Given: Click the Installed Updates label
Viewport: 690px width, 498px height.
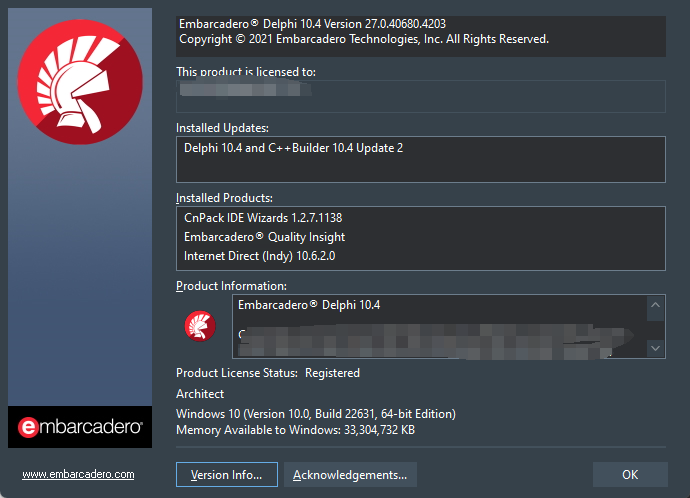Looking at the screenshot, I should tap(222, 128).
